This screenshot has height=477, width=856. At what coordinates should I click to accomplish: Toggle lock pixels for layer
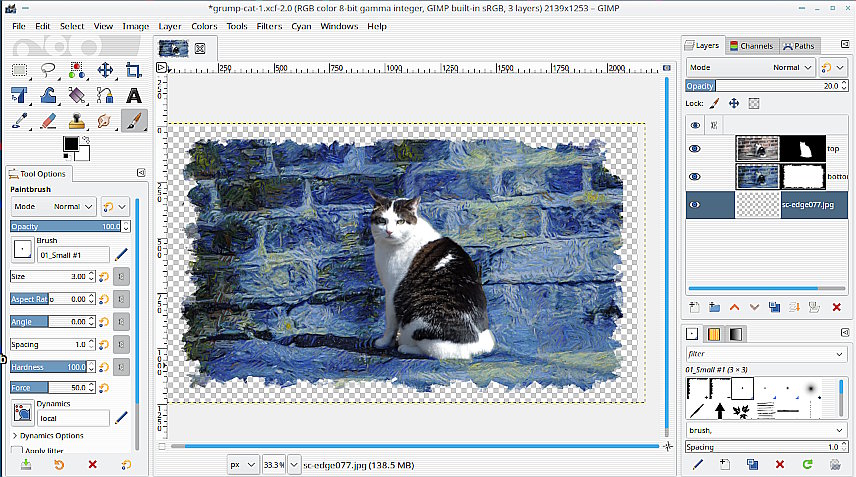click(x=715, y=103)
